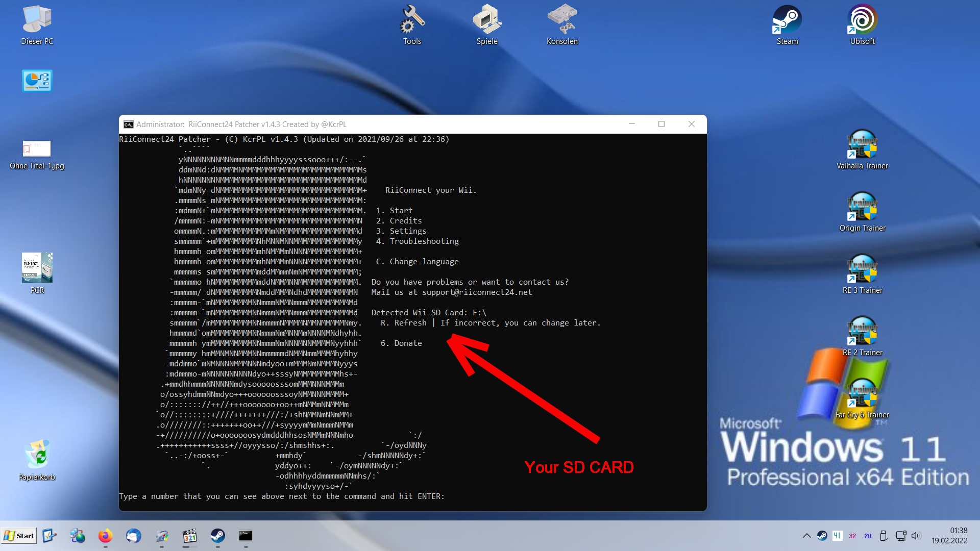Open Media Player Classic in taskbar
980x551 pixels.
click(190, 536)
